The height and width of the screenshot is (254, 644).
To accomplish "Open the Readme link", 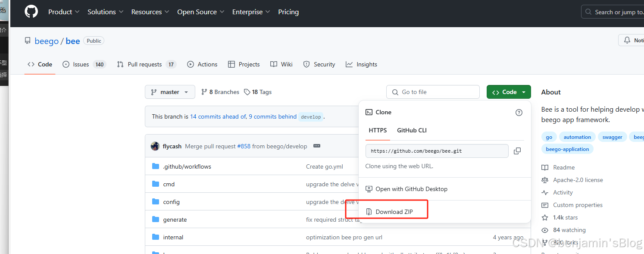I will 564,167.
